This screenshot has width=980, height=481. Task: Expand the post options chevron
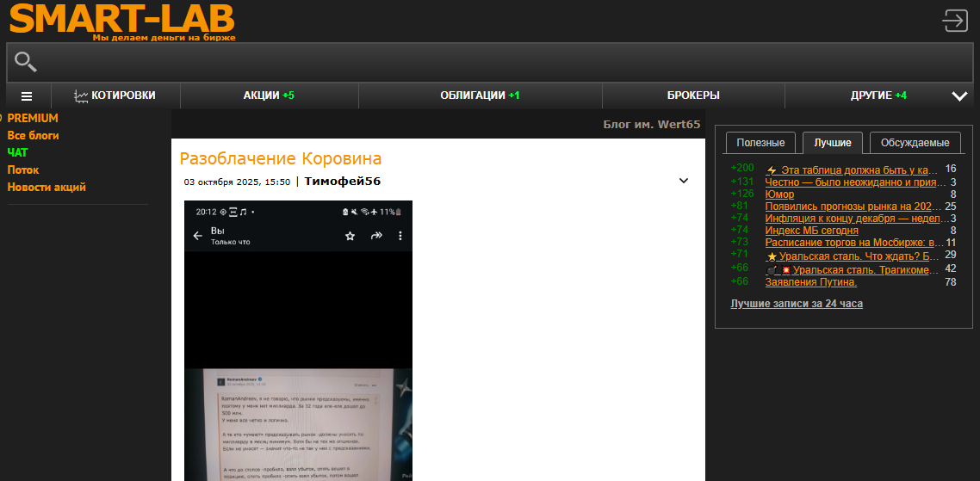(684, 181)
